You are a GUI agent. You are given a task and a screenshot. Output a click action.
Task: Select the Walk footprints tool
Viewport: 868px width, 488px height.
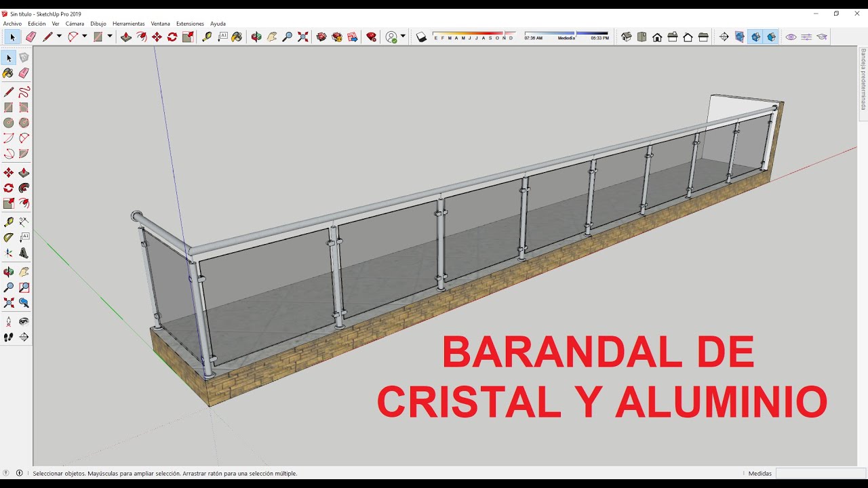[8, 337]
